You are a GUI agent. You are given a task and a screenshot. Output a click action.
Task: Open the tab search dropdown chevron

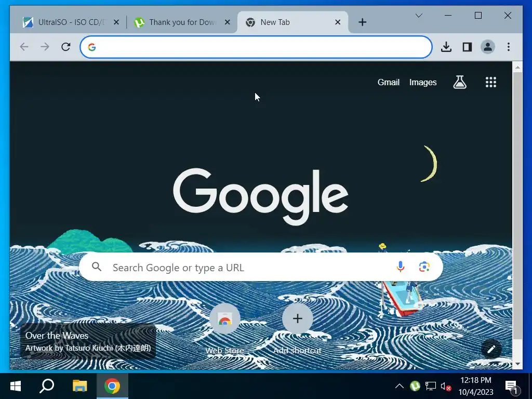click(x=419, y=16)
